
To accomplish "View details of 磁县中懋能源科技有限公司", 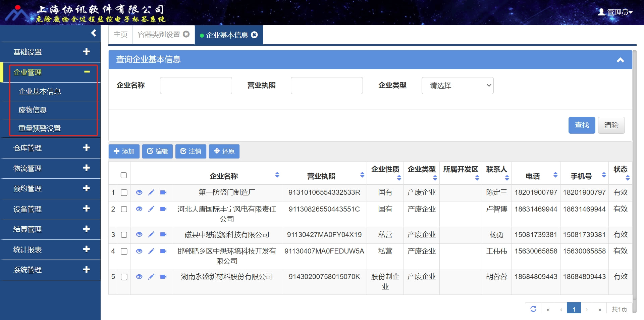I will click(x=139, y=234).
